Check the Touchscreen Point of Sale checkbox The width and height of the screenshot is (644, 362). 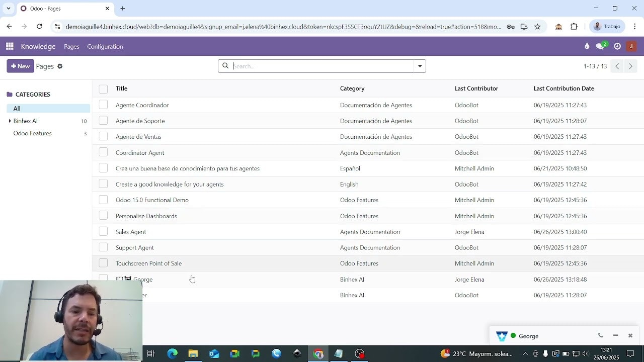pyautogui.click(x=103, y=263)
